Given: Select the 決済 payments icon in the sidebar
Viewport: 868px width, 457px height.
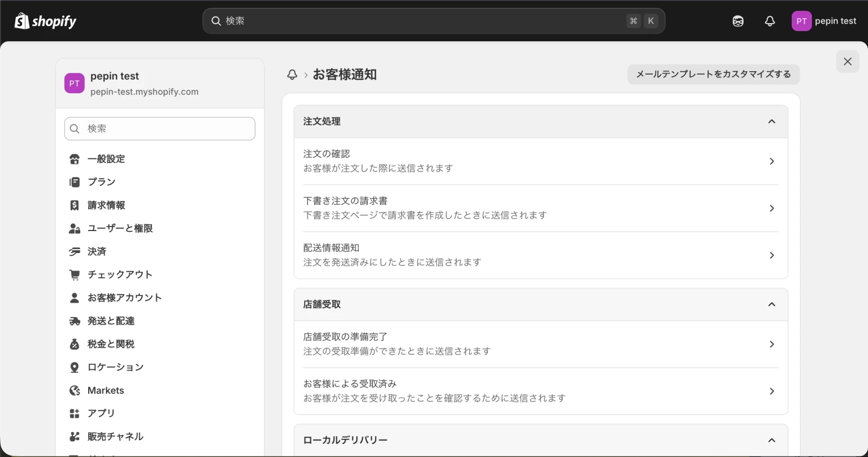Looking at the screenshot, I should [x=75, y=251].
